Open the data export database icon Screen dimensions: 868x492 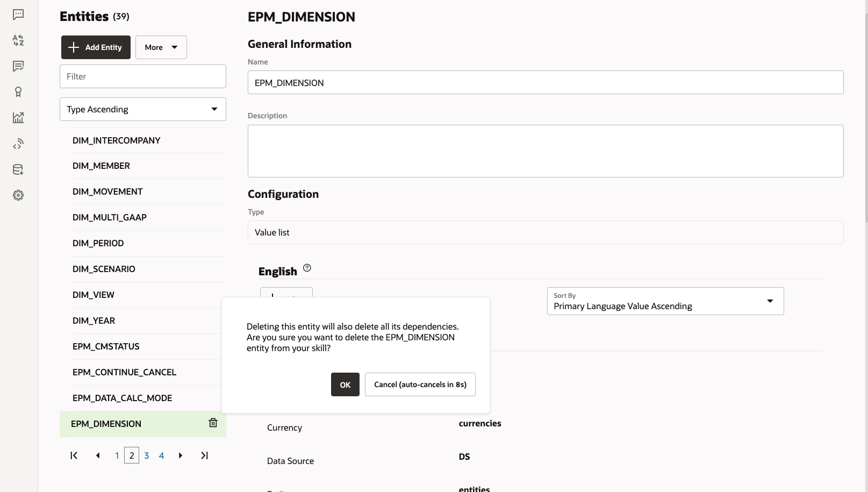point(18,169)
